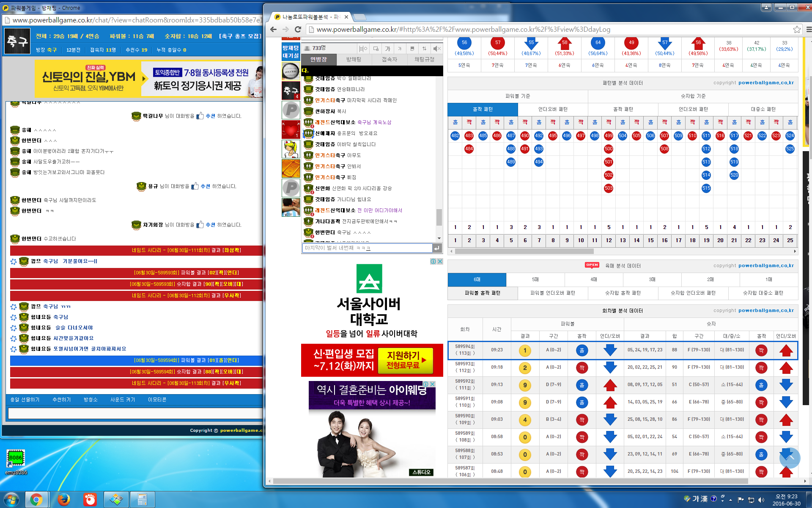
Task: Select the 파워볼 기준 홀짝 패턴 tab
Action: point(483,109)
